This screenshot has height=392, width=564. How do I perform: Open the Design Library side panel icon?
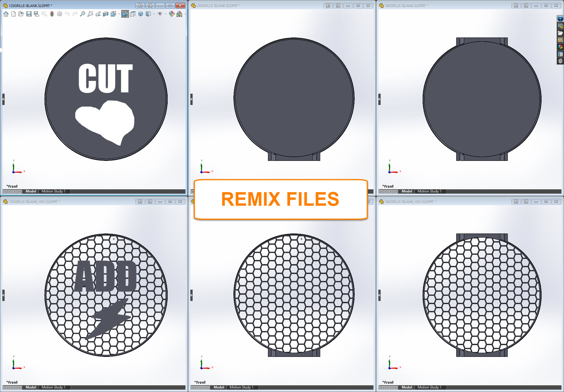(560, 26)
